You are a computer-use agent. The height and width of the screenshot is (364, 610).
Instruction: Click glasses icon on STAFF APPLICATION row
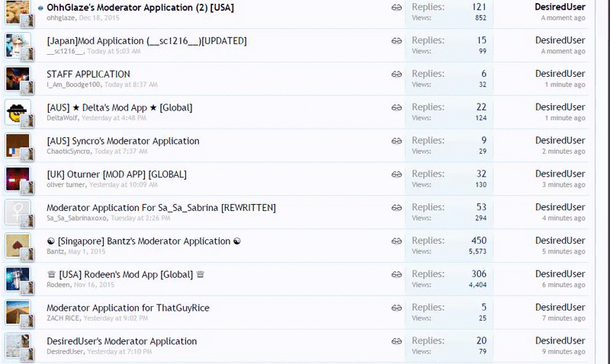pos(396,74)
